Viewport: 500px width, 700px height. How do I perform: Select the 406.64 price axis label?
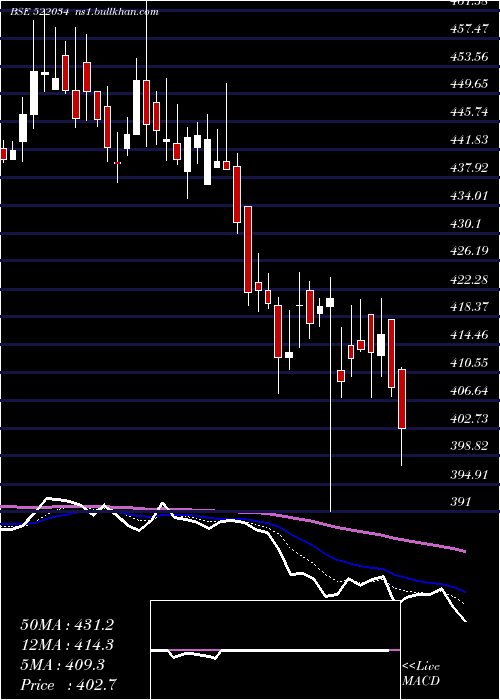pos(469,392)
